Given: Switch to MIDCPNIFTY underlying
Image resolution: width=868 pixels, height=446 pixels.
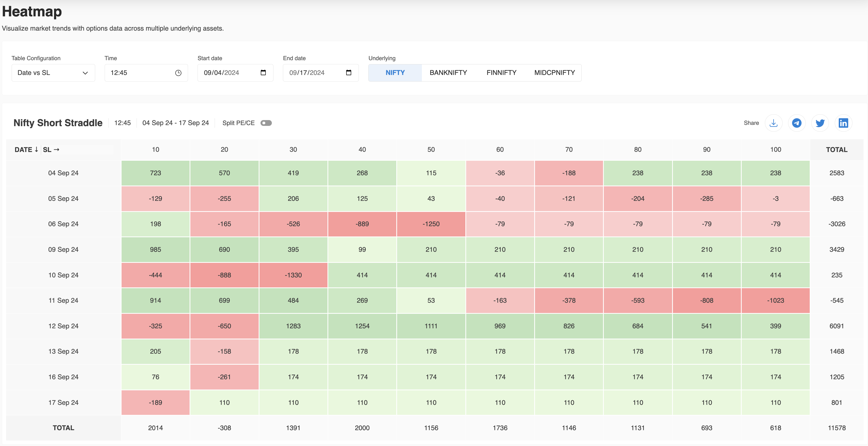Looking at the screenshot, I should (x=554, y=73).
